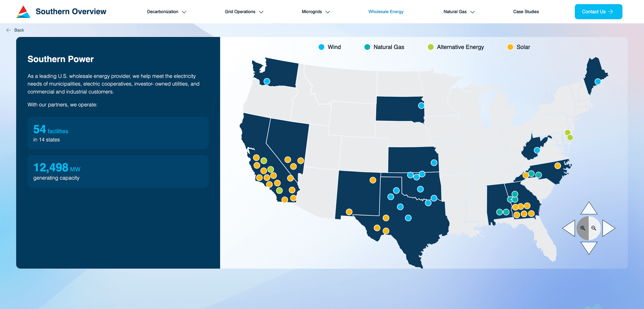This screenshot has width=644, height=309.
Task: Click the arrow icon in Contact Us button
Action: click(611, 12)
